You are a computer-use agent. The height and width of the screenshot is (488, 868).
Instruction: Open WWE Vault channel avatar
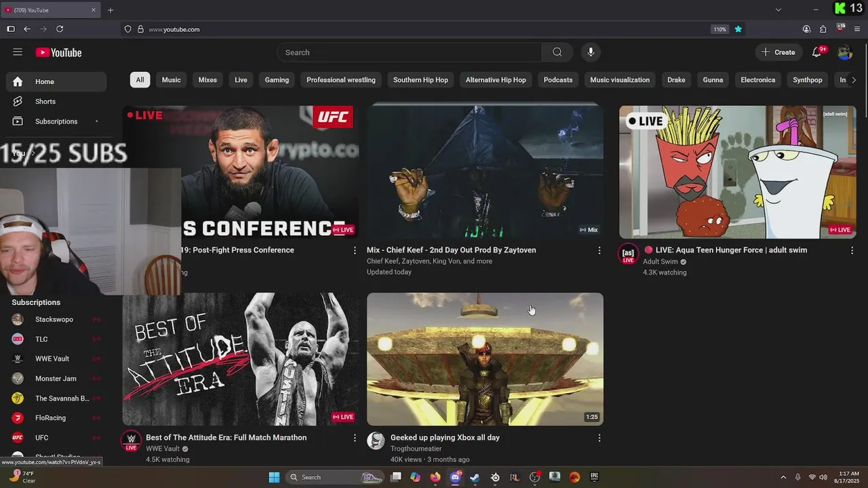(x=131, y=441)
